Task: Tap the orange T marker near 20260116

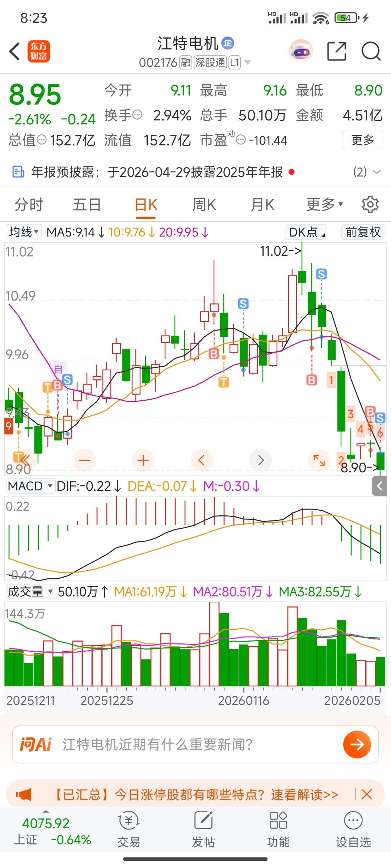Action: click(x=224, y=382)
